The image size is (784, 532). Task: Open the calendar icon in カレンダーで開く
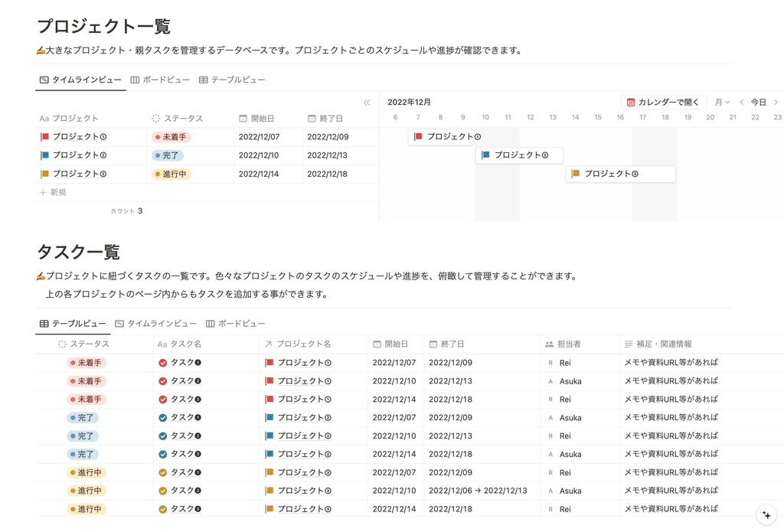click(631, 103)
